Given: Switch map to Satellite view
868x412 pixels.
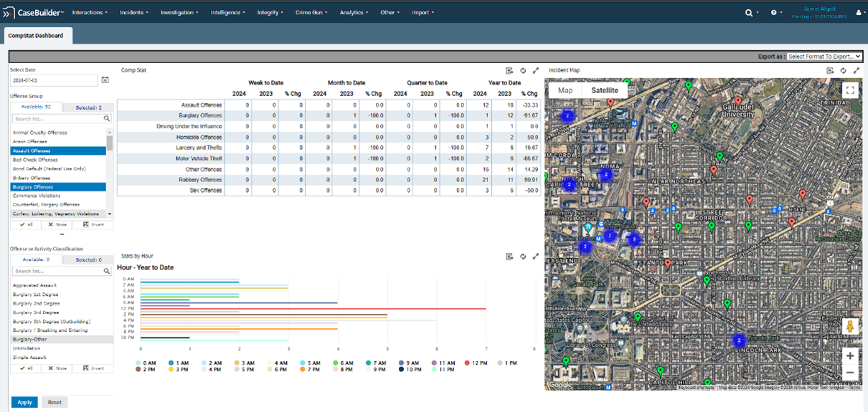Looking at the screenshot, I should point(605,90).
